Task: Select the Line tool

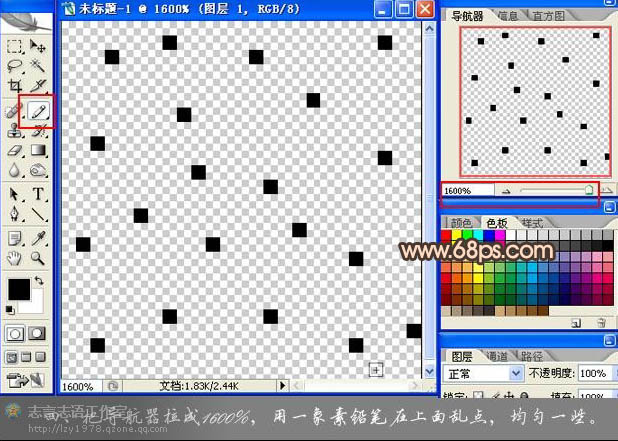Action: tap(38, 214)
